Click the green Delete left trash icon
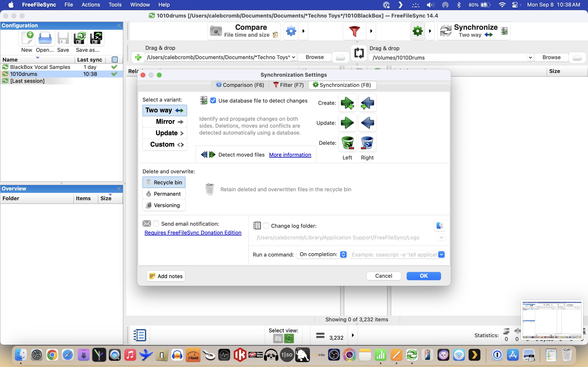588x367 pixels. pos(347,143)
